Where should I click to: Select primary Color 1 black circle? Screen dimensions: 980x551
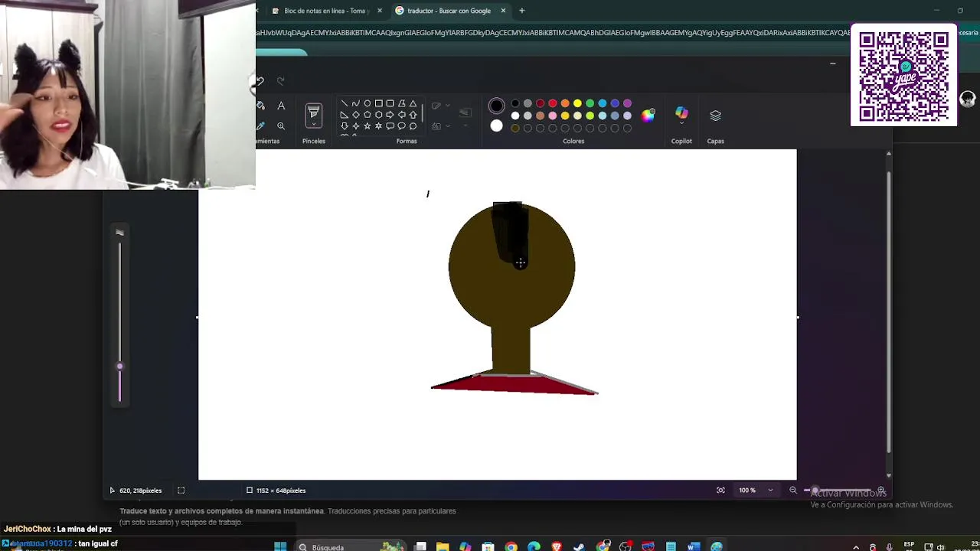[496, 106]
